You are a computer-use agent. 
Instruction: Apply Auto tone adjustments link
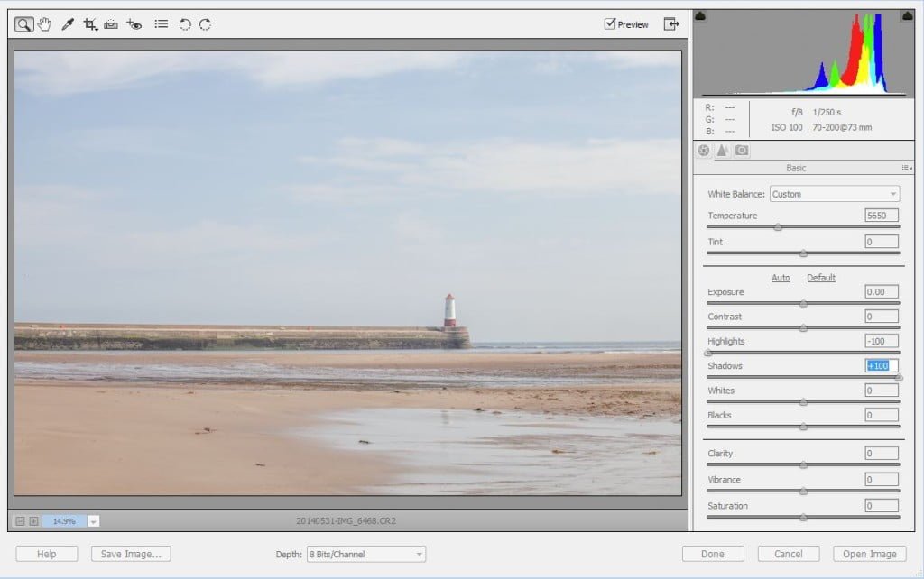[781, 278]
